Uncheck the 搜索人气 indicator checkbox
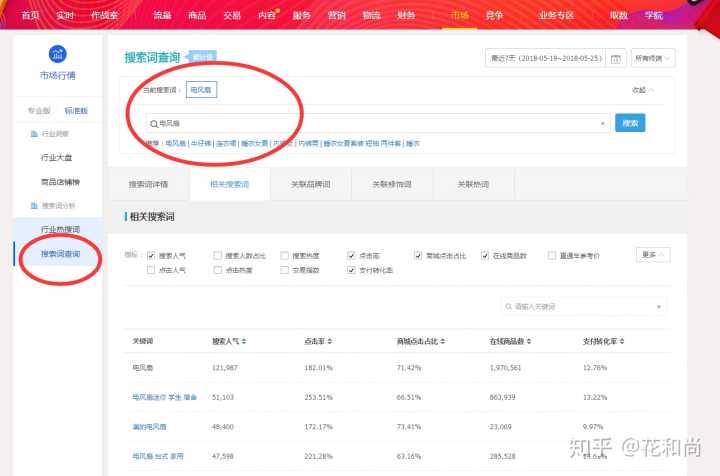 coord(152,256)
